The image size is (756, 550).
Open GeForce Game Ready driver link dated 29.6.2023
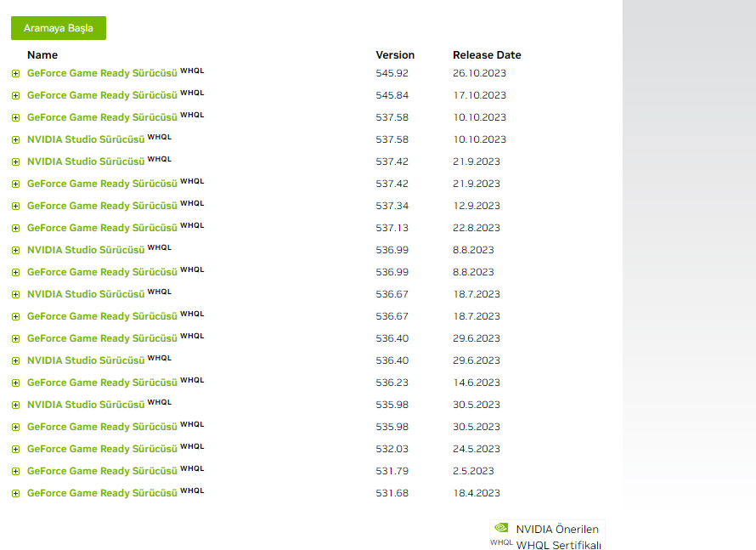point(102,338)
